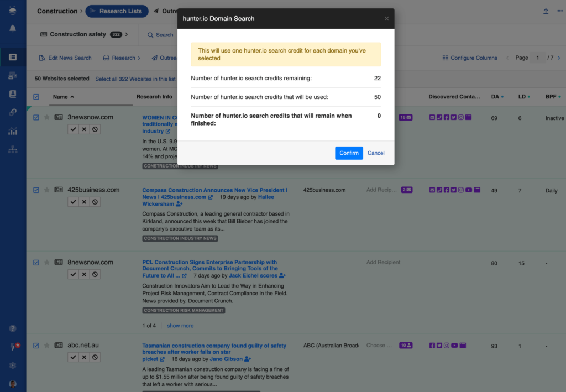The height and width of the screenshot is (392, 566).
Task: Open the Compass Construction article link
Action: pos(214,194)
